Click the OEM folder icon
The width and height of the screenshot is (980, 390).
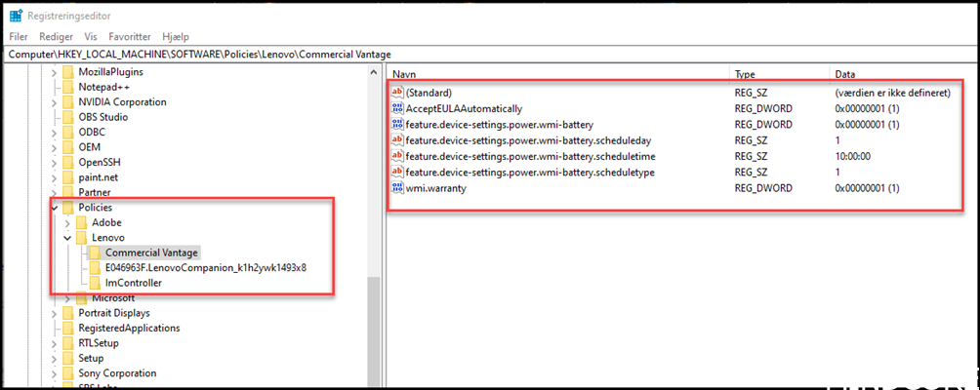click(x=67, y=146)
